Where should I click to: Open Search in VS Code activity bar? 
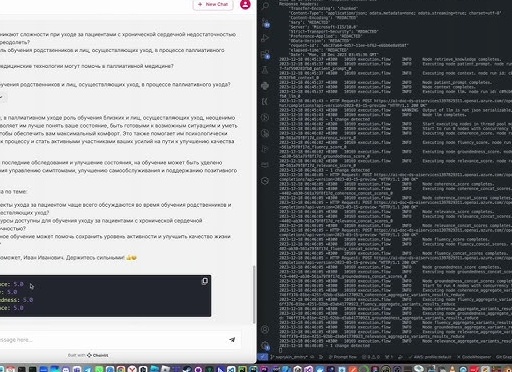tap(265, 6)
